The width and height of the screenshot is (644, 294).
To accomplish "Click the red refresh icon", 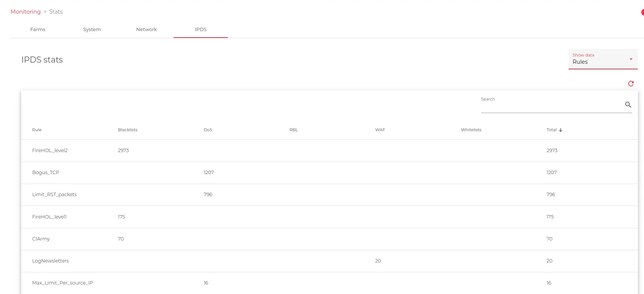I will coord(631,83).
